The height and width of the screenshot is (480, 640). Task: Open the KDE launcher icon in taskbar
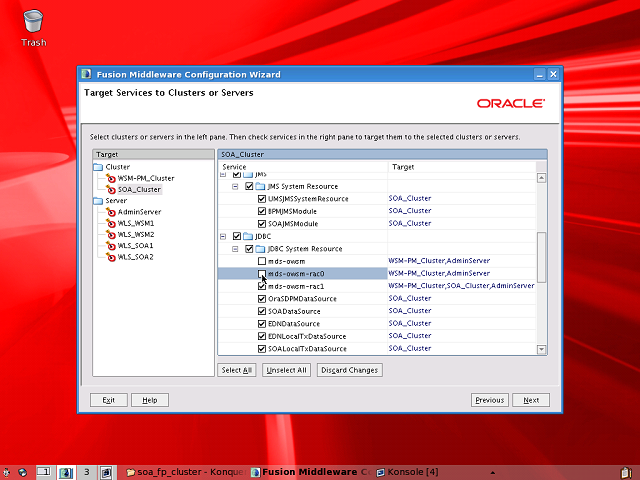pos(6,472)
